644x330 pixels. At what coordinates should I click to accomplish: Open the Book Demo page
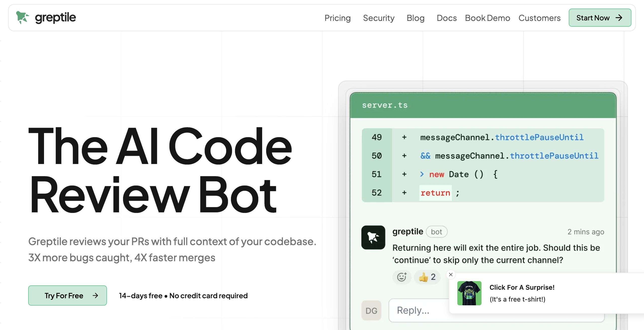(x=487, y=18)
